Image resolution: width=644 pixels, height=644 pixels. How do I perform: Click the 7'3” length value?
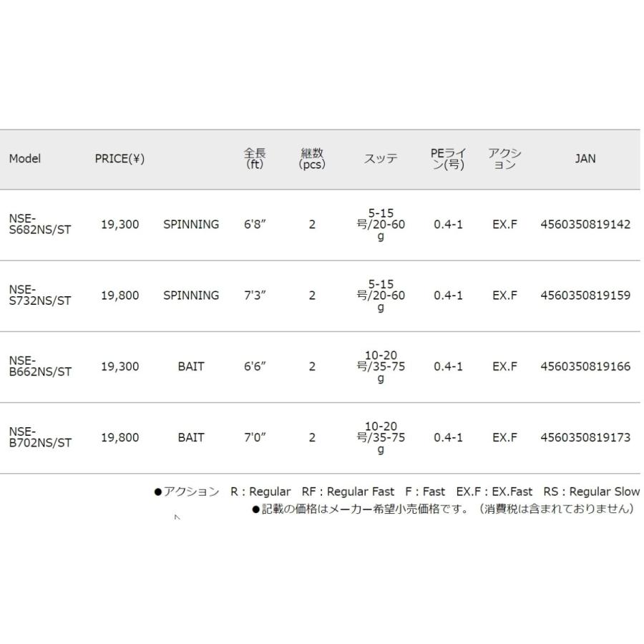pyautogui.click(x=255, y=296)
